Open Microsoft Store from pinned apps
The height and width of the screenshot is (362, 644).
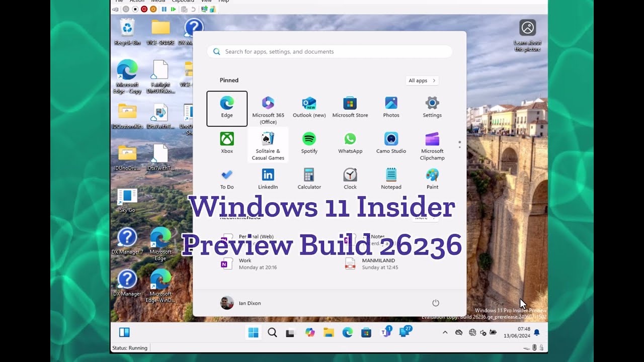point(350,108)
